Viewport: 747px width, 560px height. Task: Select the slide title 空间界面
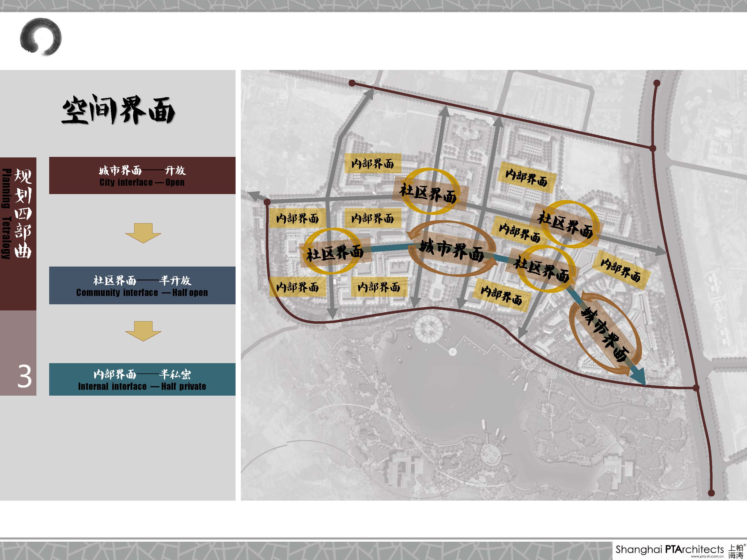click(x=118, y=110)
